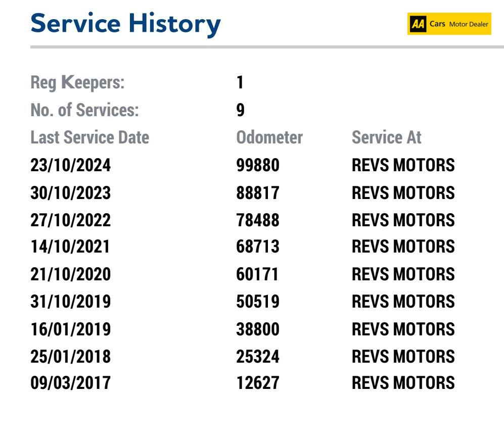Click the Odometer column header
This screenshot has width=504, height=446.
(x=269, y=137)
